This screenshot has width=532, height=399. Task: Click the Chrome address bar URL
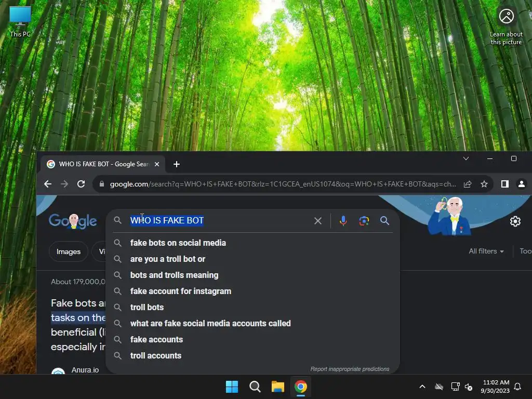click(x=283, y=184)
